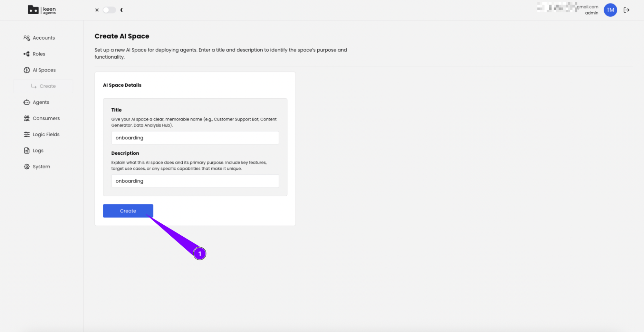This screenshot has height=332, width=644.
Task: Open the TM user avatar
Action: 610,10
